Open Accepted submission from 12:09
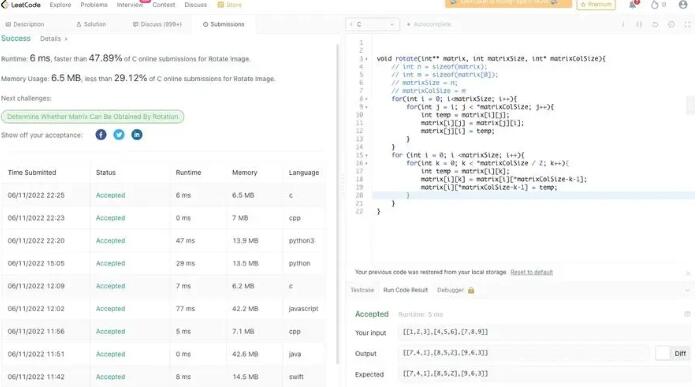The image size is (697, 387). coord(110,286)
